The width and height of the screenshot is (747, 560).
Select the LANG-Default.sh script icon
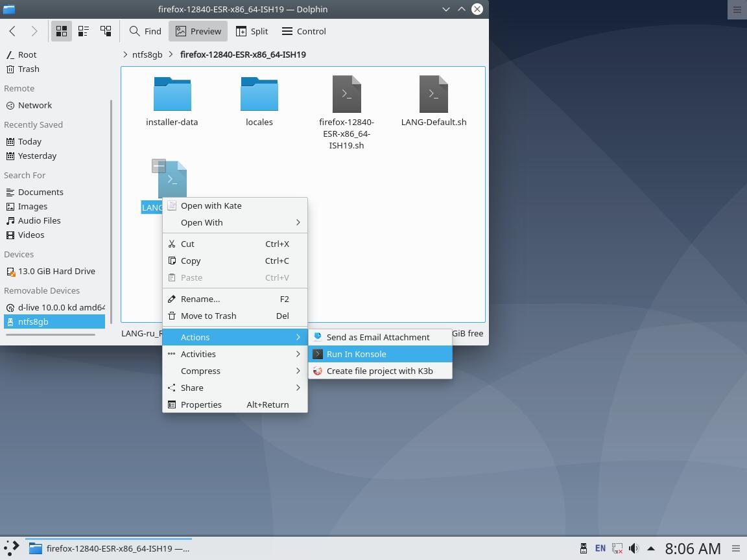(x=434, y=94)
